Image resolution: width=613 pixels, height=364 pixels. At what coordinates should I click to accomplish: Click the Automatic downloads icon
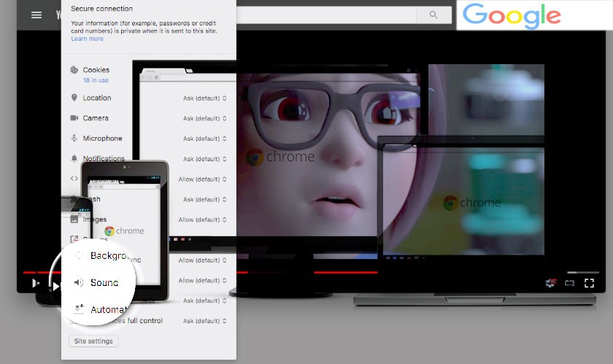(79, 309)
